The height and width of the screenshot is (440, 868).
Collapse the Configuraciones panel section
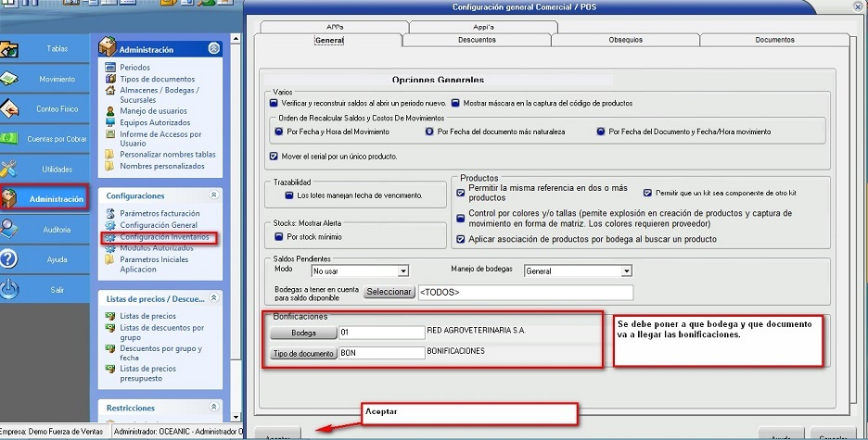point(214,195)
